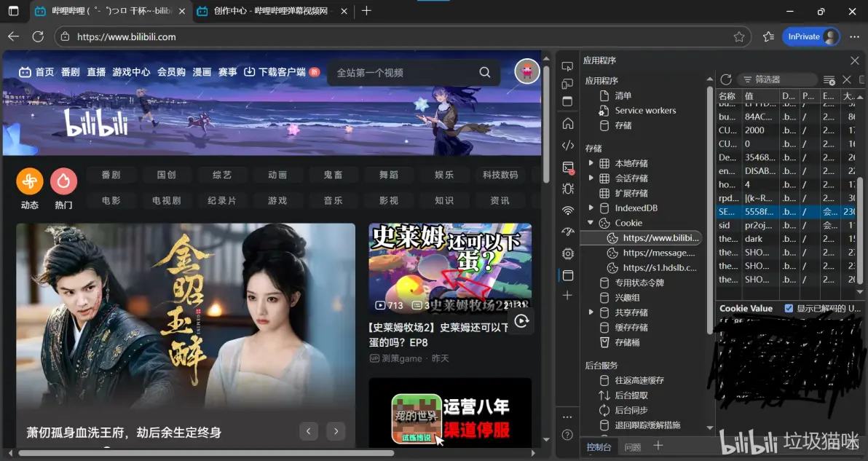This screenshot has width=868, height=461.
Task: Open 游戏中心 in top navigation
Action: 131,72
